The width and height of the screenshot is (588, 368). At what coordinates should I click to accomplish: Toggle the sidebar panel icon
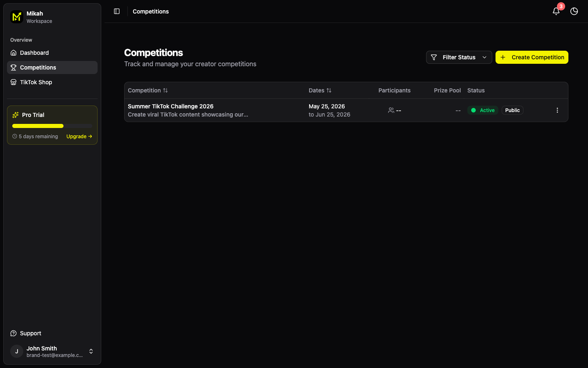coord(117,11)
